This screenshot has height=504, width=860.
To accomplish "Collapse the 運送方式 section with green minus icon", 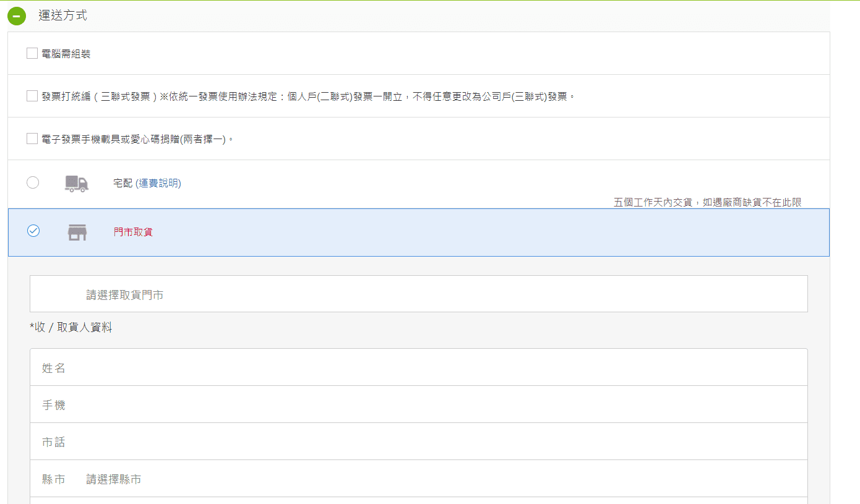I will 17,16.
